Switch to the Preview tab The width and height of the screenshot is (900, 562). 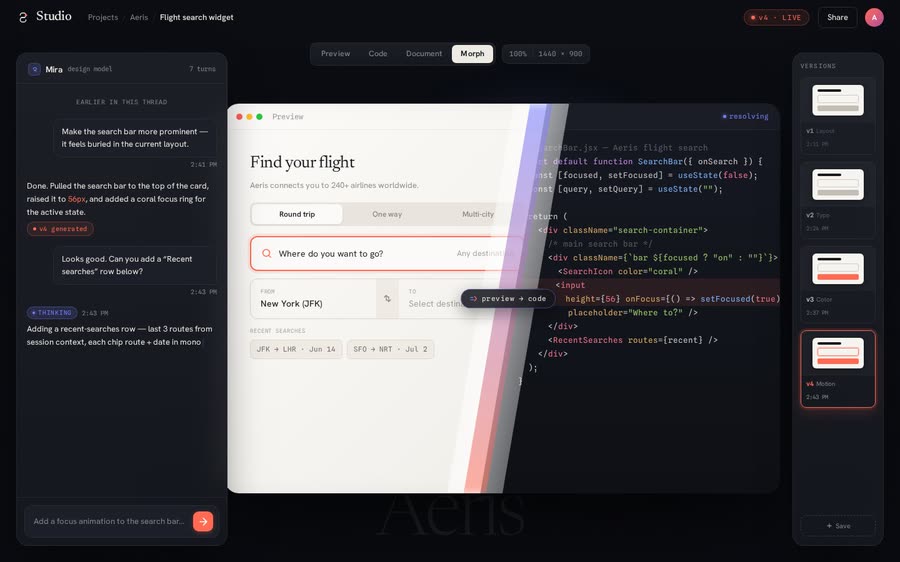(x=335, y=53)
